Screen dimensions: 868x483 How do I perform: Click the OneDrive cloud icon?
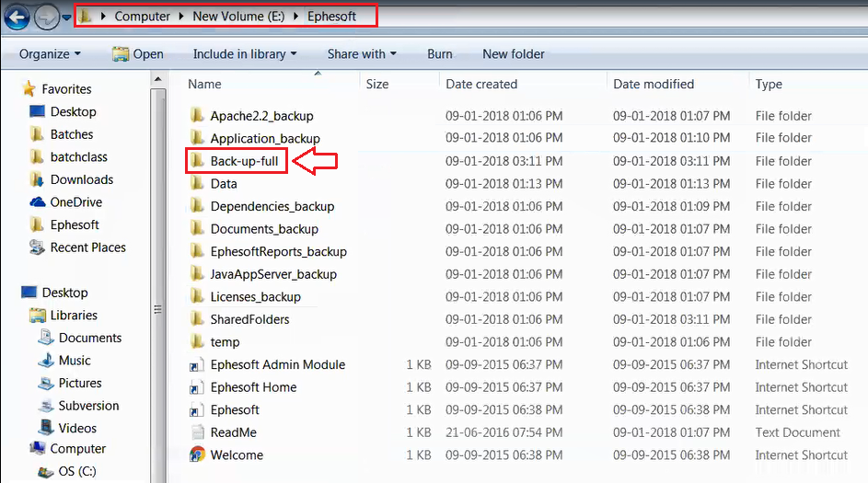coord(37,202)
